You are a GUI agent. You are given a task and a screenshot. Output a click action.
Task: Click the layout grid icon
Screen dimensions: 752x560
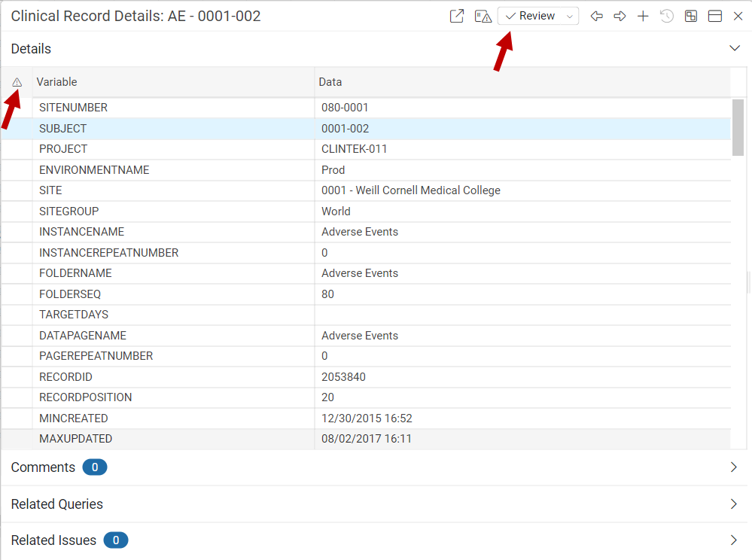690,17
